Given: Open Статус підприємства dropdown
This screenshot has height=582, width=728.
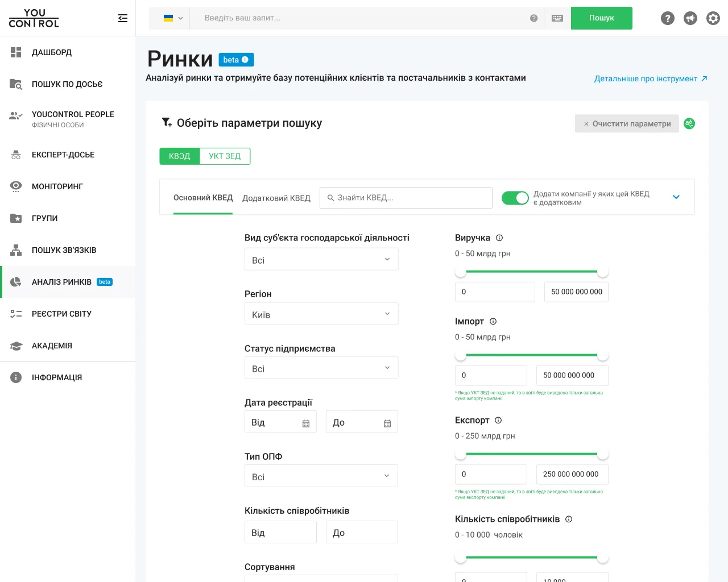Looking at the screenshot, I should [x=321, y=368].
